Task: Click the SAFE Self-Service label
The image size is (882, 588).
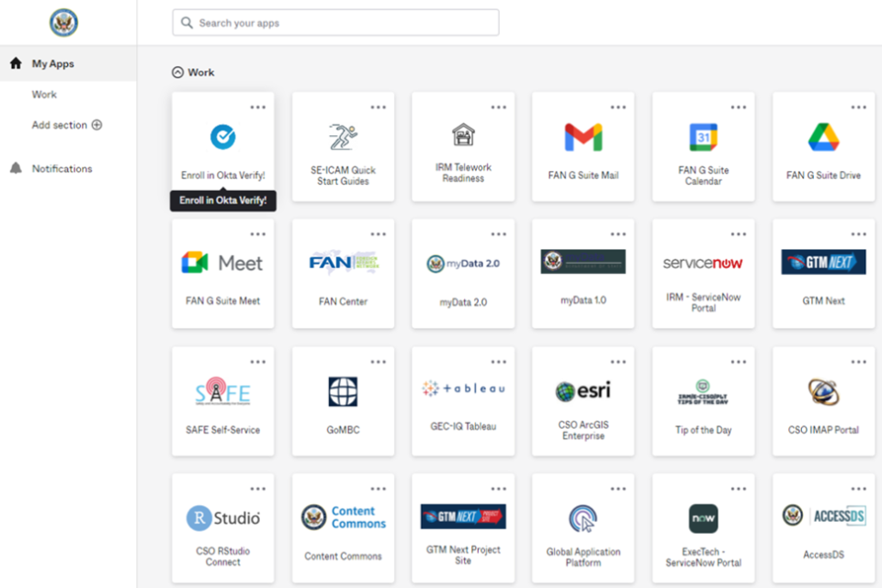Action: 222,430
